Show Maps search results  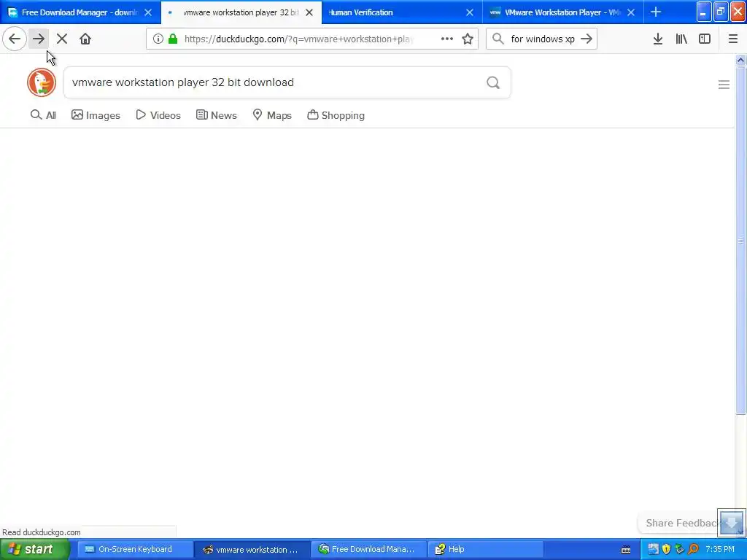(272, 115)
